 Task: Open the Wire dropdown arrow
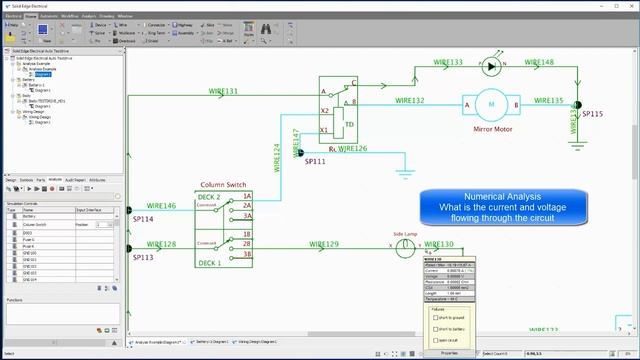(x=138, y=25)
